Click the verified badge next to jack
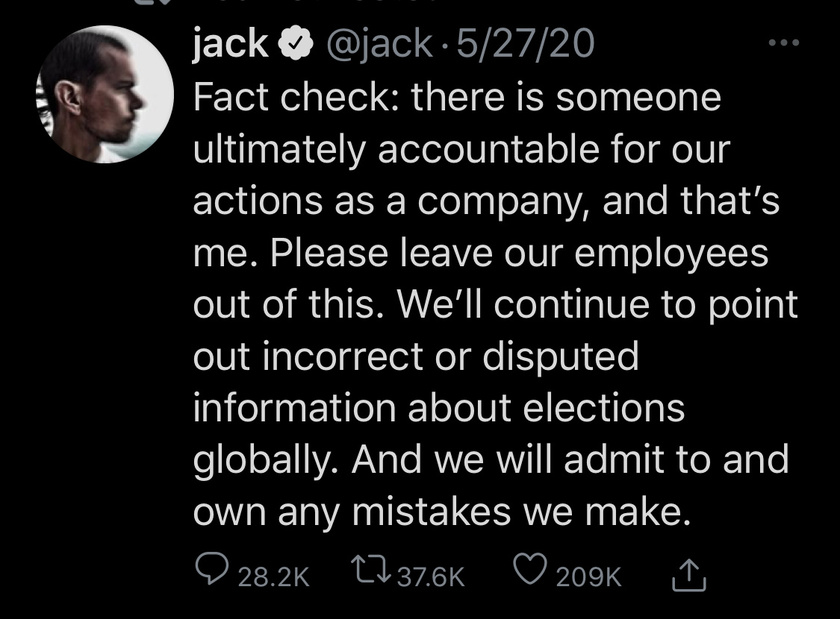Image resolution: width=840 pixels, height=619 pixels. 295,44
